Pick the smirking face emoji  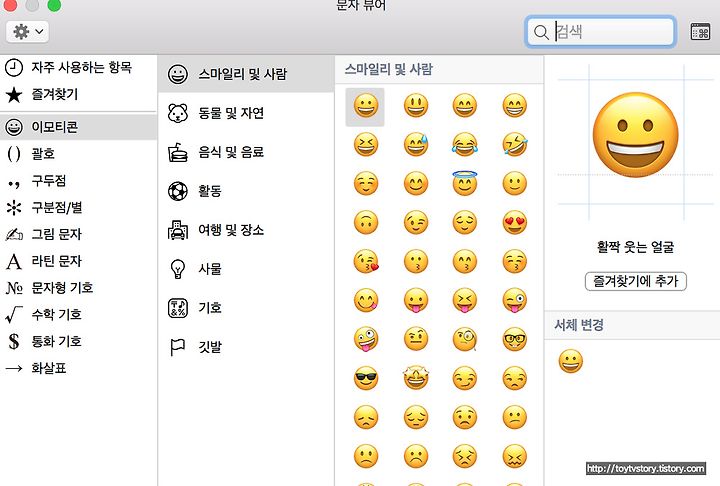click(465, 379)
